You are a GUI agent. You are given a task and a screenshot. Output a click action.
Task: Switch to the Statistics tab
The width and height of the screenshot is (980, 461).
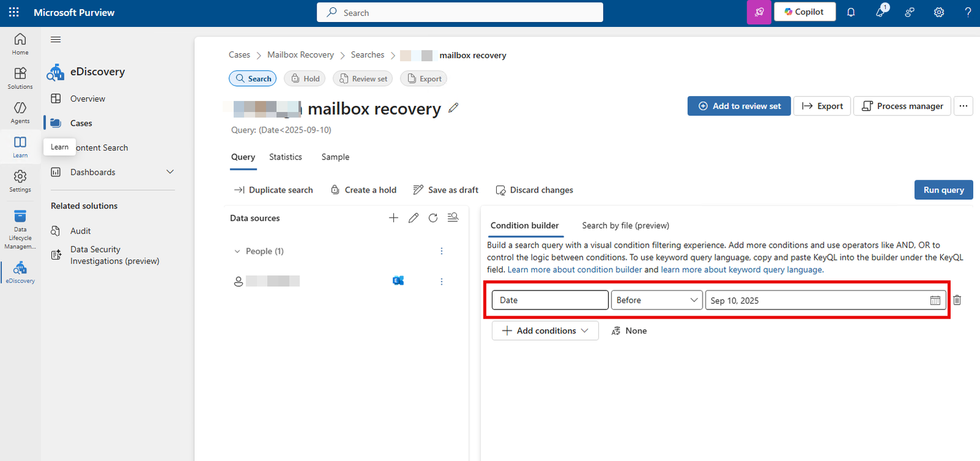pyautogui.click(x=285, y=157)
